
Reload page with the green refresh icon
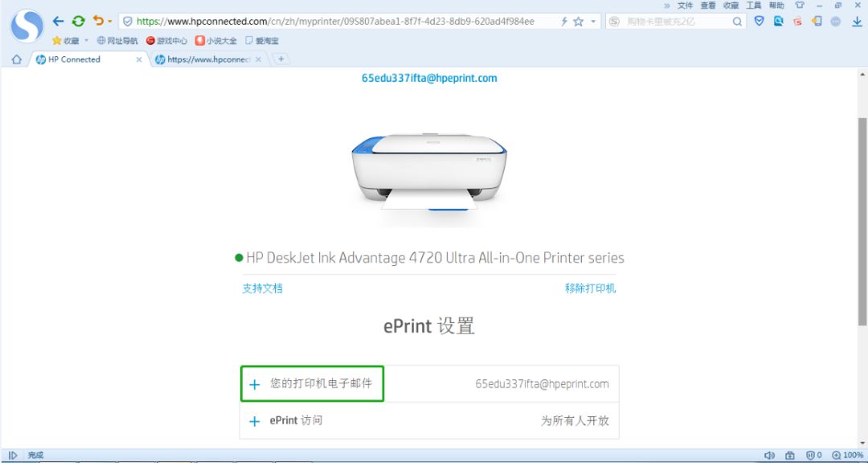point(79,22)
